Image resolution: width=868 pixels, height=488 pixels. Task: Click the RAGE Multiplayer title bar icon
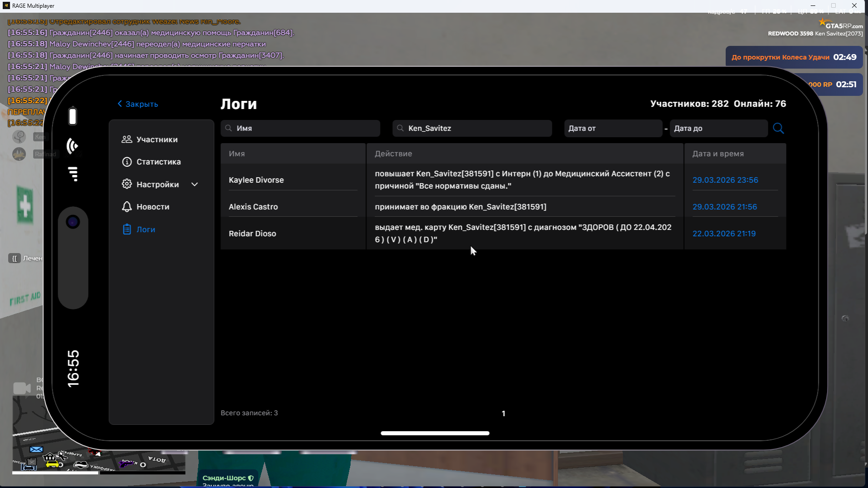tap(6, 5)
